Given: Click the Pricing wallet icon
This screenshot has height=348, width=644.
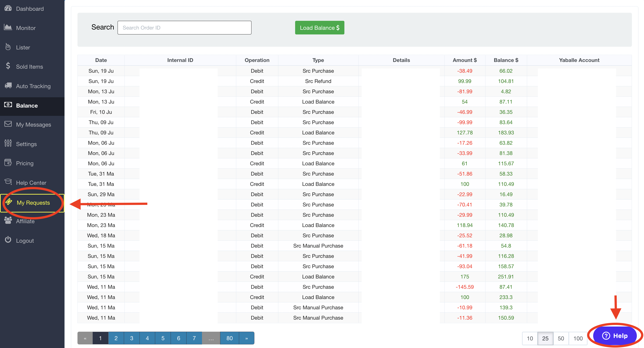Looking at the screenshot, I should pyautogui.click(x=8, y=163).
